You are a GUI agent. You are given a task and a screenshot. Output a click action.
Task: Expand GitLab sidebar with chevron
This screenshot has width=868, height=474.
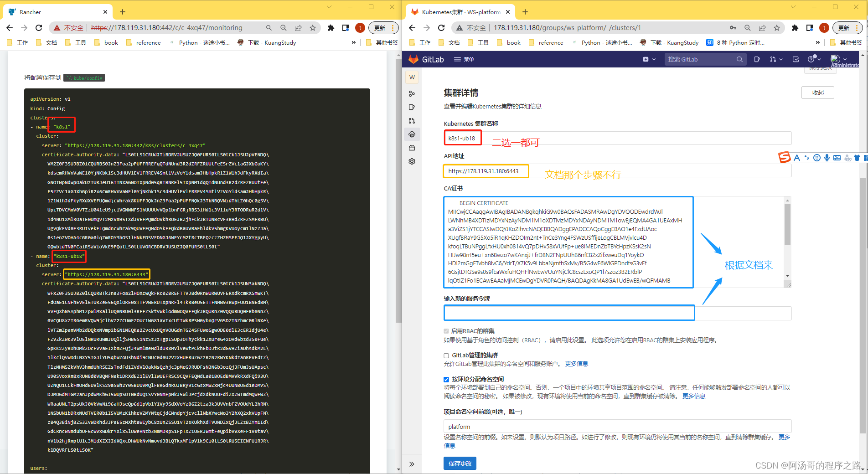[412, 464]
